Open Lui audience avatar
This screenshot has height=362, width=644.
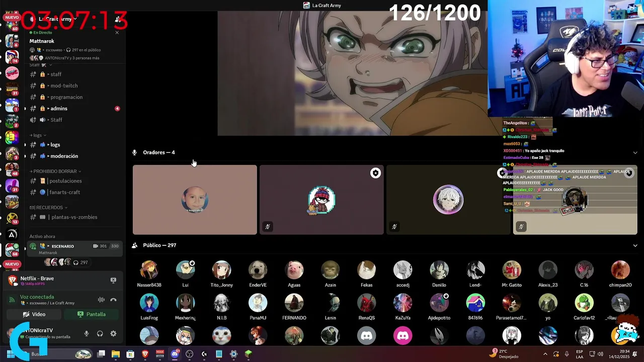(185, 270)
